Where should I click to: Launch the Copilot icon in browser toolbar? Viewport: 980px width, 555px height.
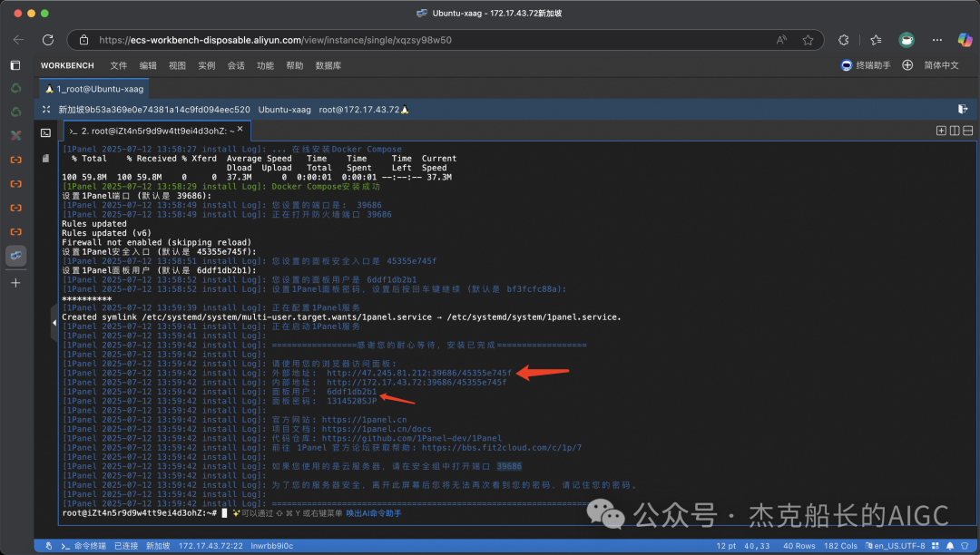[965, 40]
